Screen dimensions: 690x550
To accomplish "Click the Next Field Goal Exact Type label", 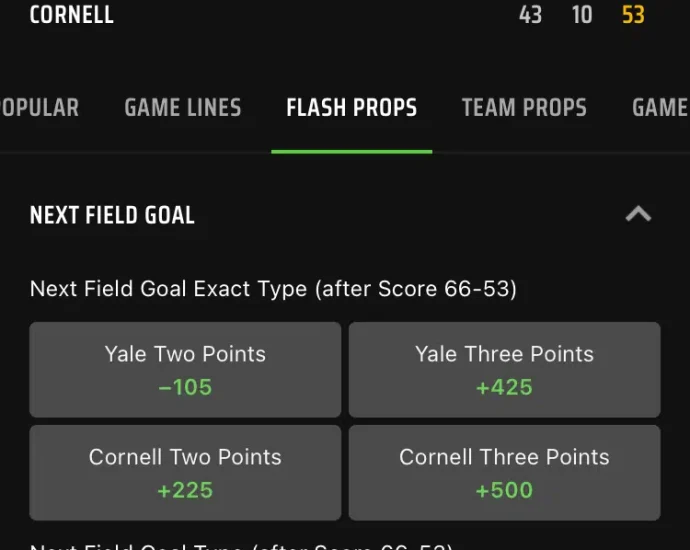I will click(273, 289).
